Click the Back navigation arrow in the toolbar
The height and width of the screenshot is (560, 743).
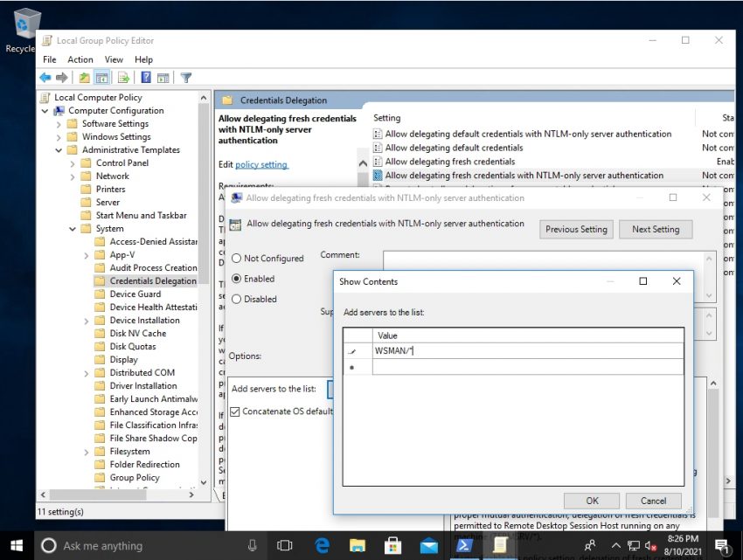45,78
